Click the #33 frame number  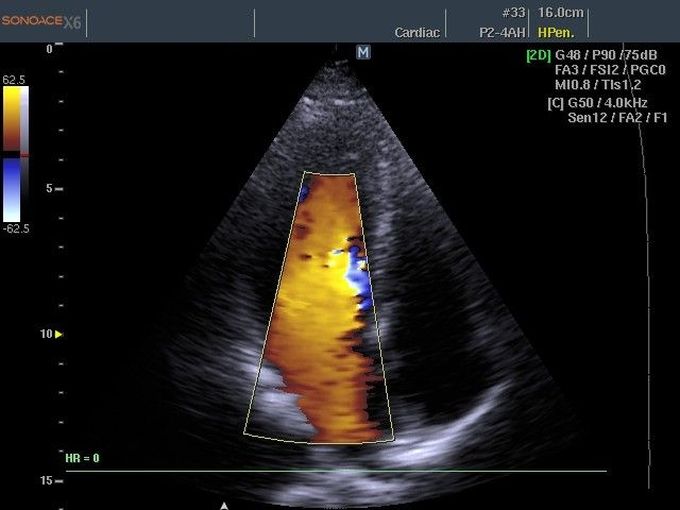pos(513,14)
